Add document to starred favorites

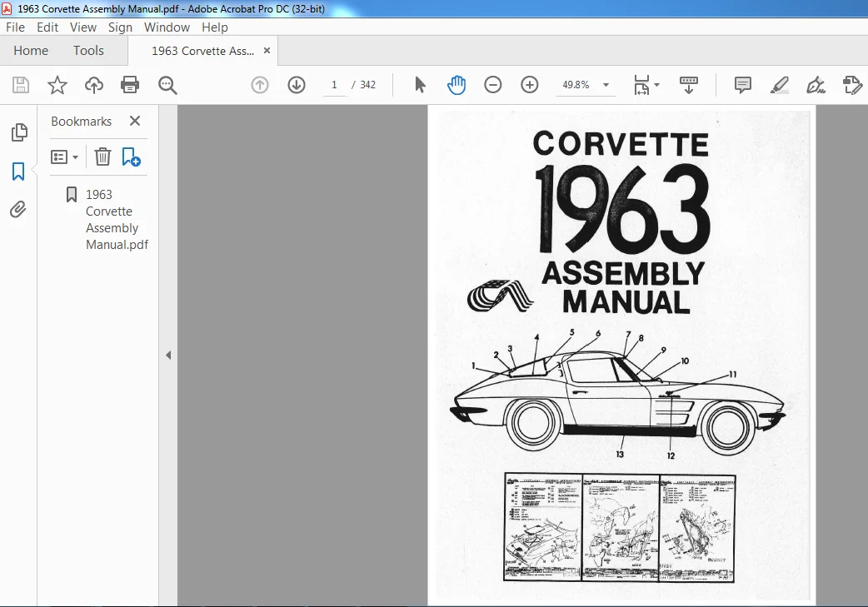(x=57, y=85)
